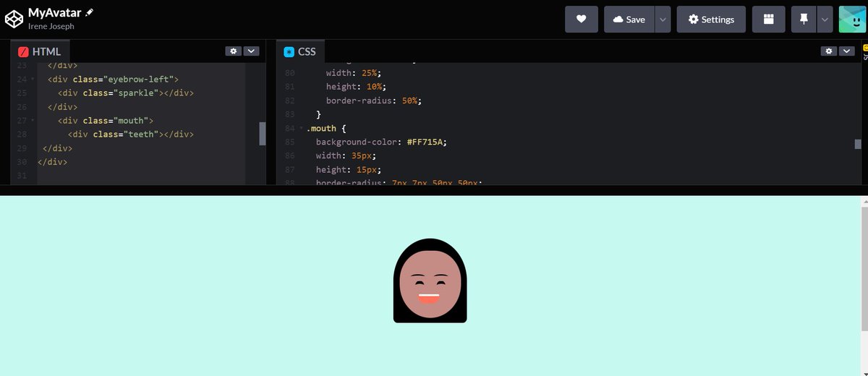The width and height of the screenshot is (868, 376).
Task: Edit pen title via pencil icon
Action: 90,12
